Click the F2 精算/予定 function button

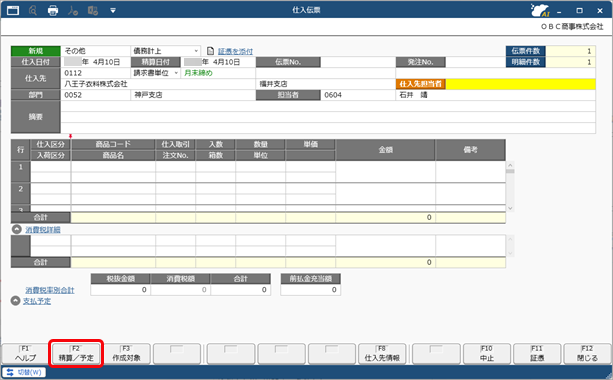76,353
